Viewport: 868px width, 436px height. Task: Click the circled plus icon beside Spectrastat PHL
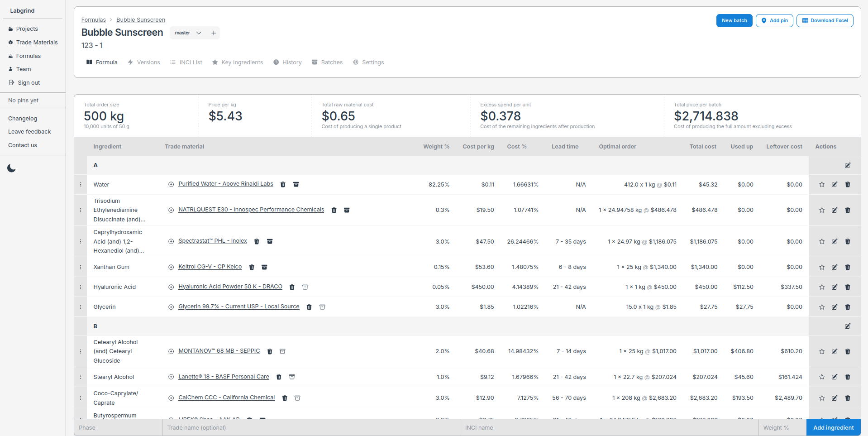click(171, 241)
